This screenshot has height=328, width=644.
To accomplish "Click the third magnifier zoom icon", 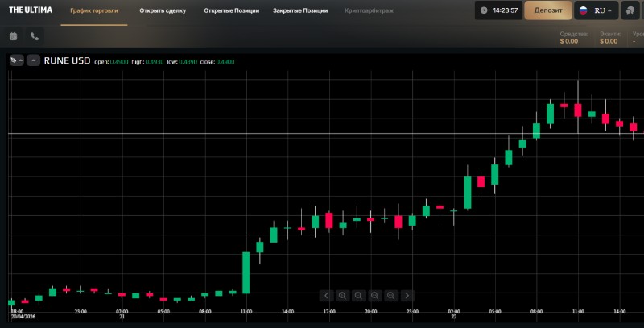I will tap(374, 295).
